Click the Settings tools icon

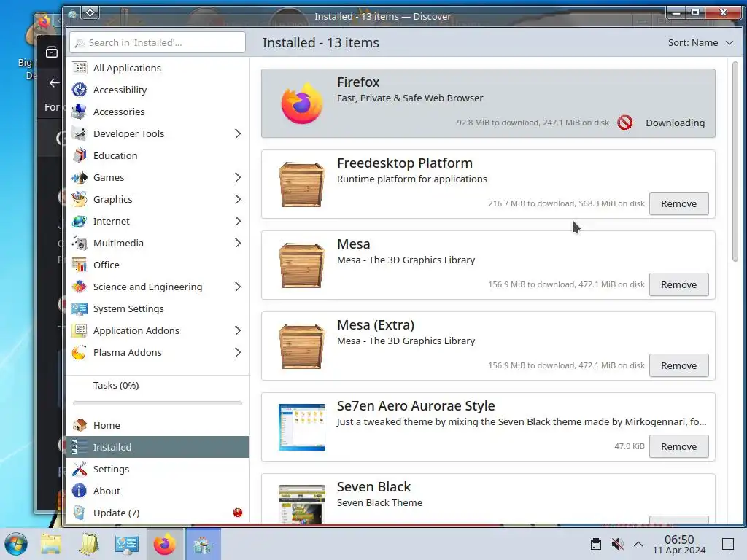click(x=79, y=469)
